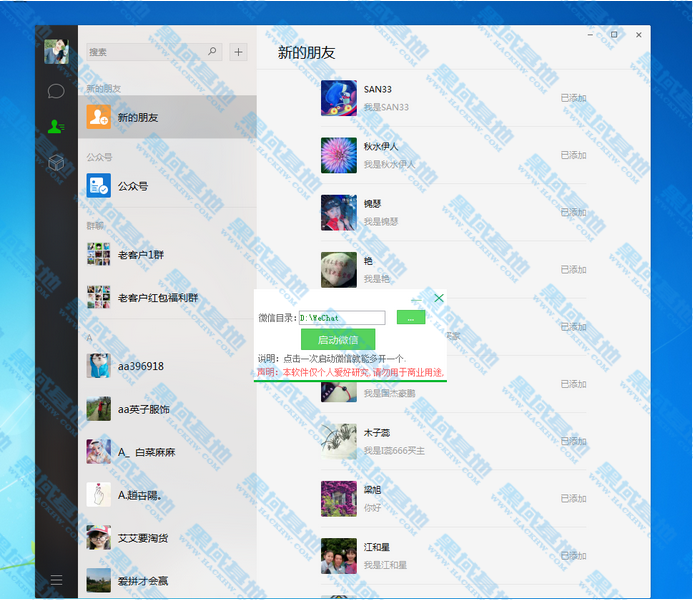Click 已添加 status next to 梁旭

tap(573, 498)
